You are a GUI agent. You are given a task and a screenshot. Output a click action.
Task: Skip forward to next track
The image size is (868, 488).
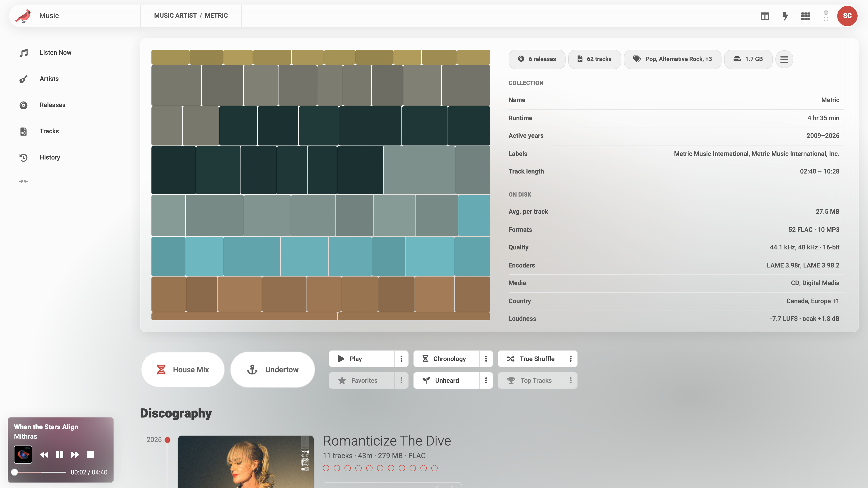(x=75, y=455)
